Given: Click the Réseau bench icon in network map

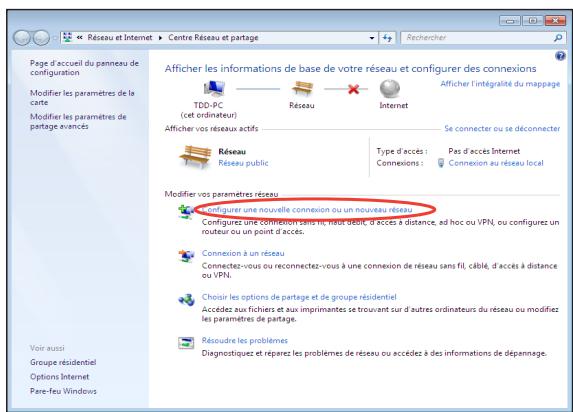Looking at the screenshot, I should pos(302,88).
